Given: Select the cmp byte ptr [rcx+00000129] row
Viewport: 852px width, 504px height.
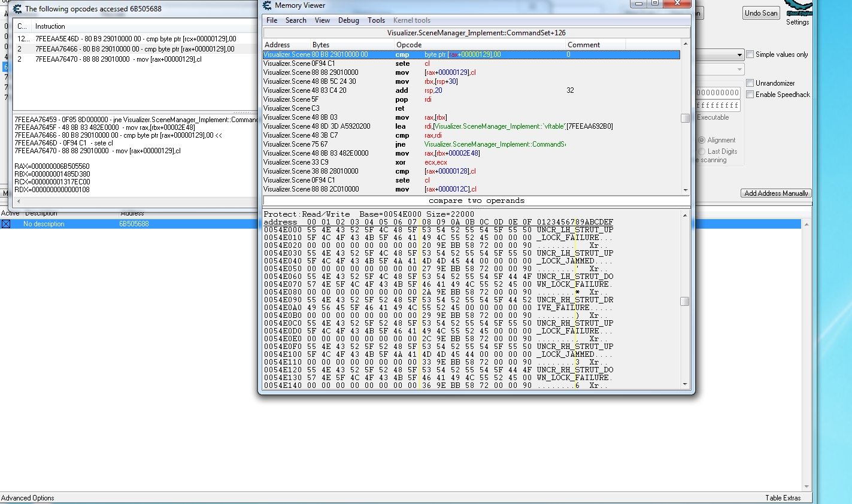Looking at the screenshot, I should point(135,39).
